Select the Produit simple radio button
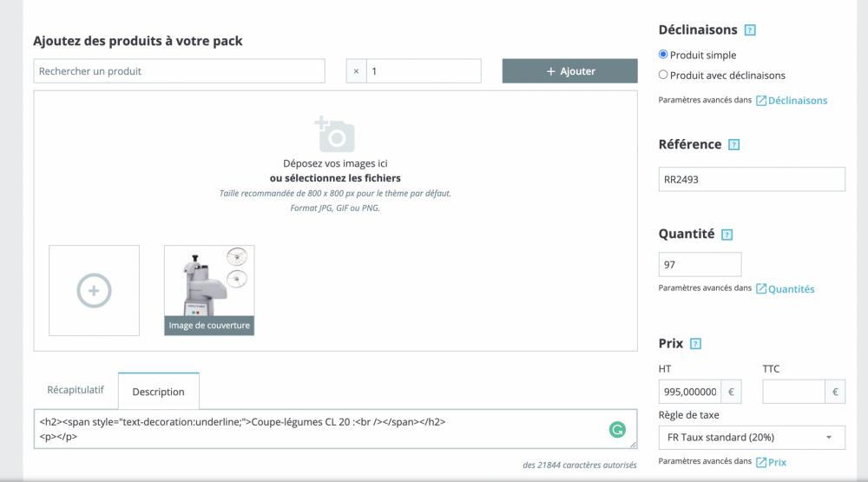This screenshot has height=482, width=868. (663, 55)
